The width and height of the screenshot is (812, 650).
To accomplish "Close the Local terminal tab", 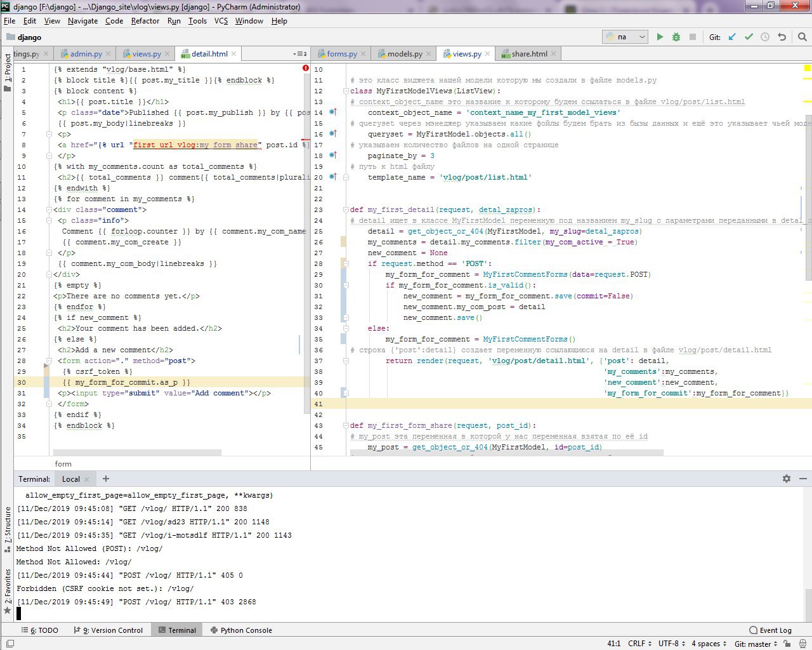I will 87,479.
